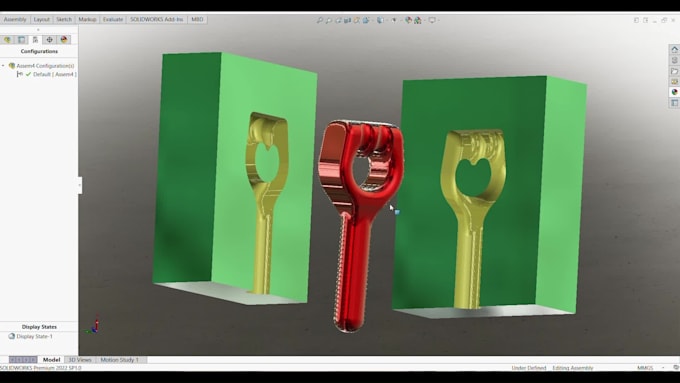
Task: Switch to the Model bottom tab
Action: click(x=51, y=360)
